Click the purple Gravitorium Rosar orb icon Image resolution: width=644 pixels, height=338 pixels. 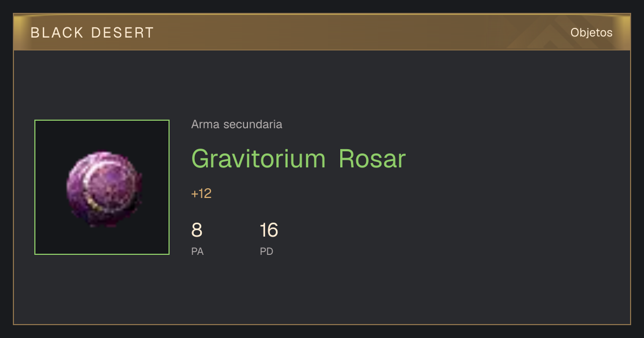(x=104, y=189)
